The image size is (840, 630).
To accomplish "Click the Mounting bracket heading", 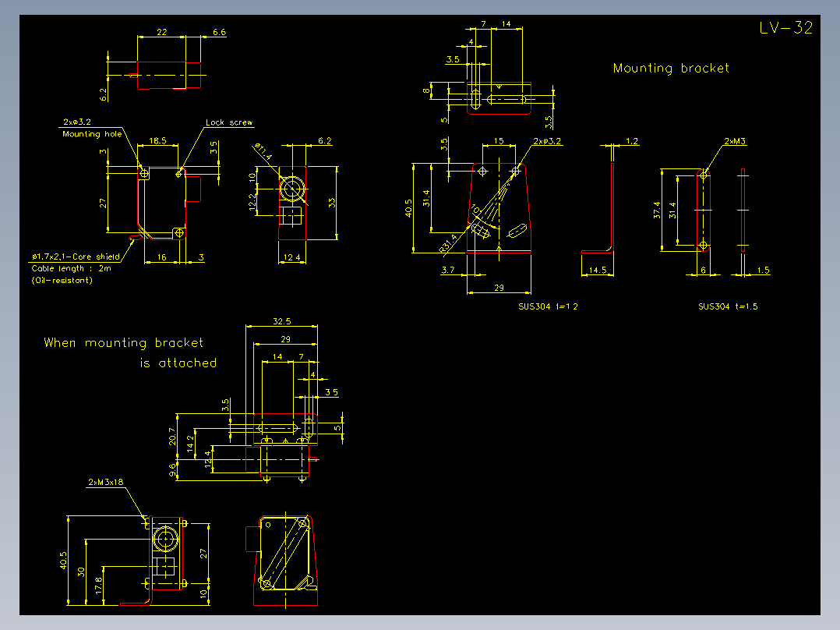I will 671,69.
